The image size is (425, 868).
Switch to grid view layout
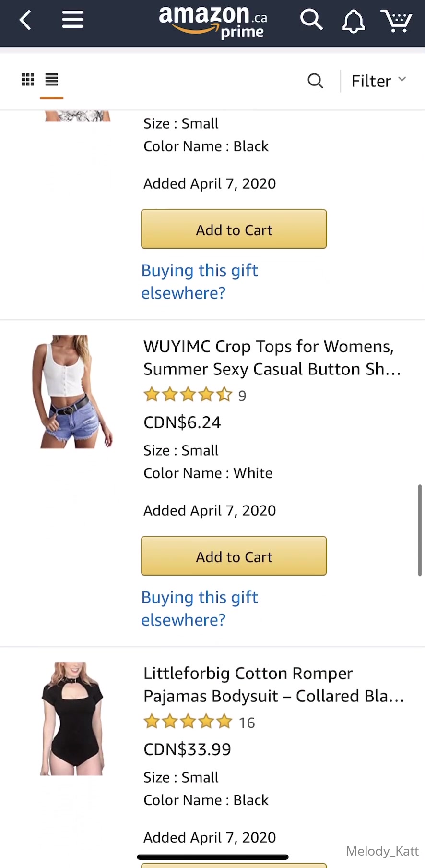tap(28, 80)
